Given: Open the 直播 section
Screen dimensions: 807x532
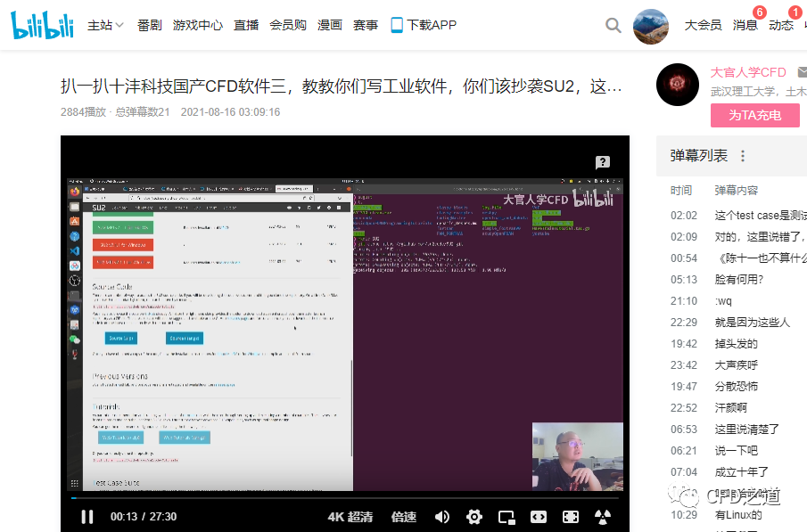Looking at the screenshot, I should coord(246,25).
